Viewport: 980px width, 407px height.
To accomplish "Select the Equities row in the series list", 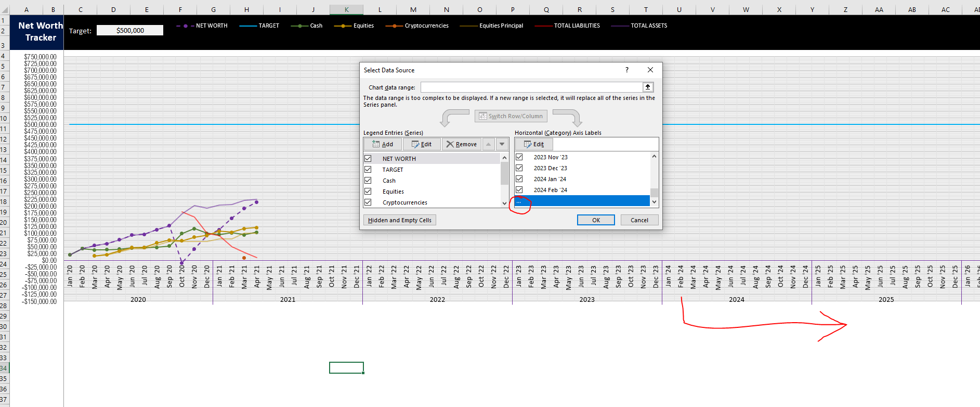I will coord(432,192).
